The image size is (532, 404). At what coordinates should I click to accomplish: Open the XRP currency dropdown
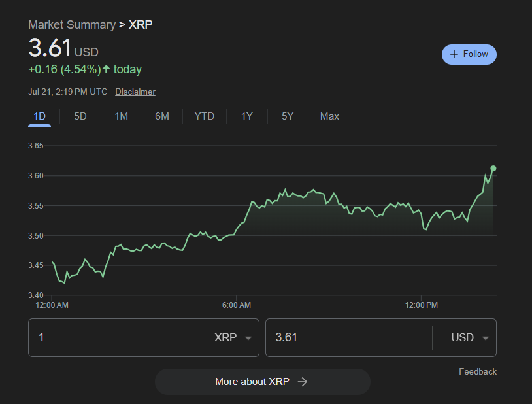[233, 337]
